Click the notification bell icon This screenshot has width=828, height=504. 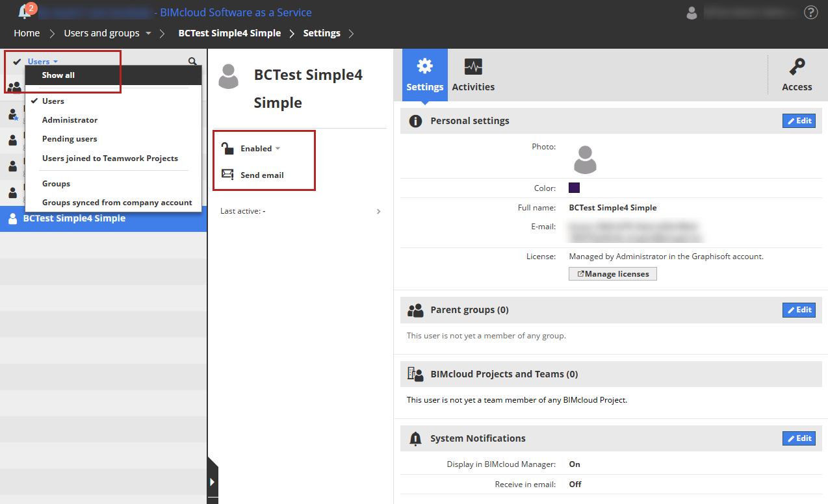coord(25,12)
